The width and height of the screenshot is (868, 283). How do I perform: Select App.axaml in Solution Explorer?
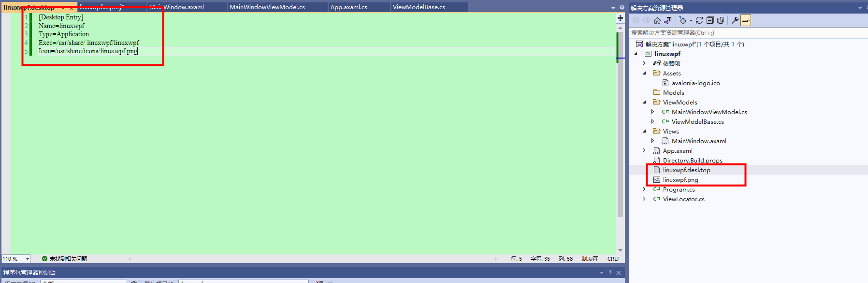pos(678,150)
